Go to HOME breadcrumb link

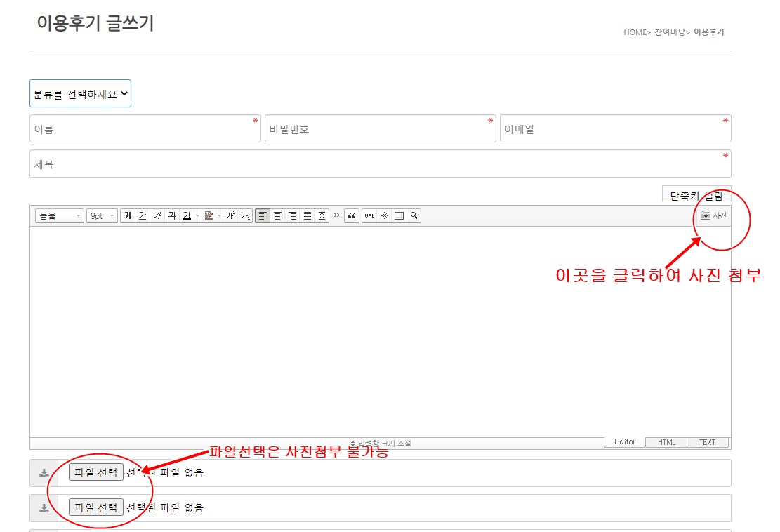[x=635, y=32]
